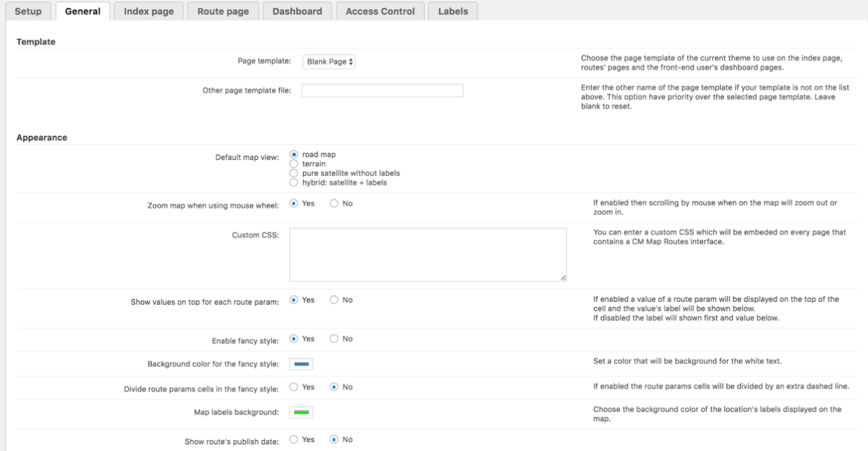Screen dimensions: 868x451
Task: Turn off Enable fancy style
Action: pyautogui.click(x=334, y=339)
